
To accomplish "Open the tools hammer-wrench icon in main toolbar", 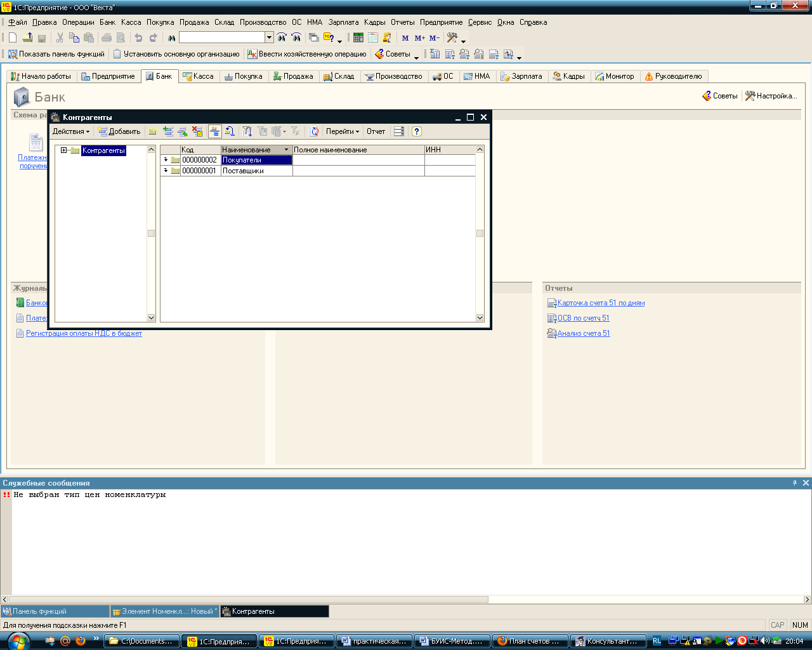I will click(452, 38).
